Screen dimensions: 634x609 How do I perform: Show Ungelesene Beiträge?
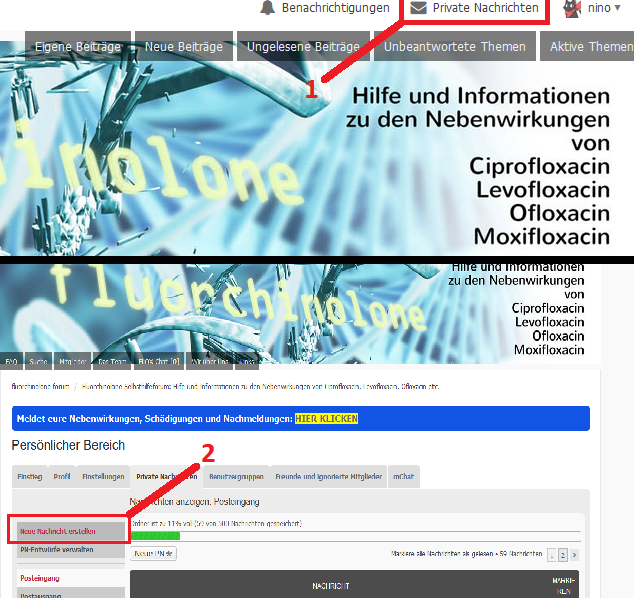pos(303,46)
